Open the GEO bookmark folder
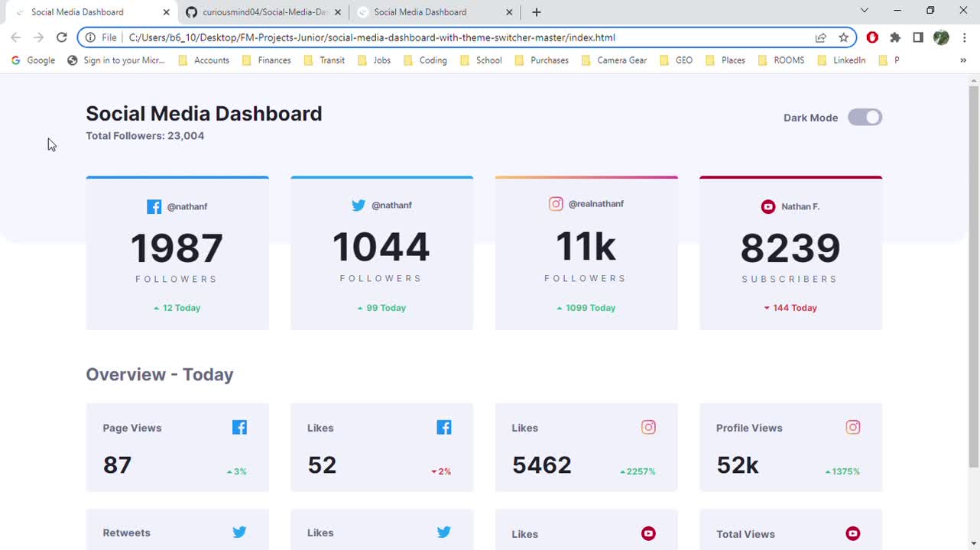The height and width of the screenshot is (550, 980). pyautogui.click(x=676, y=60)
